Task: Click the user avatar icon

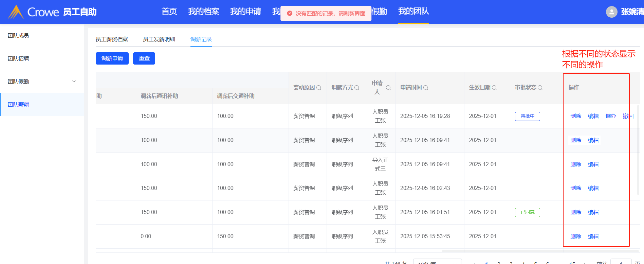Action: click(611, 12)
